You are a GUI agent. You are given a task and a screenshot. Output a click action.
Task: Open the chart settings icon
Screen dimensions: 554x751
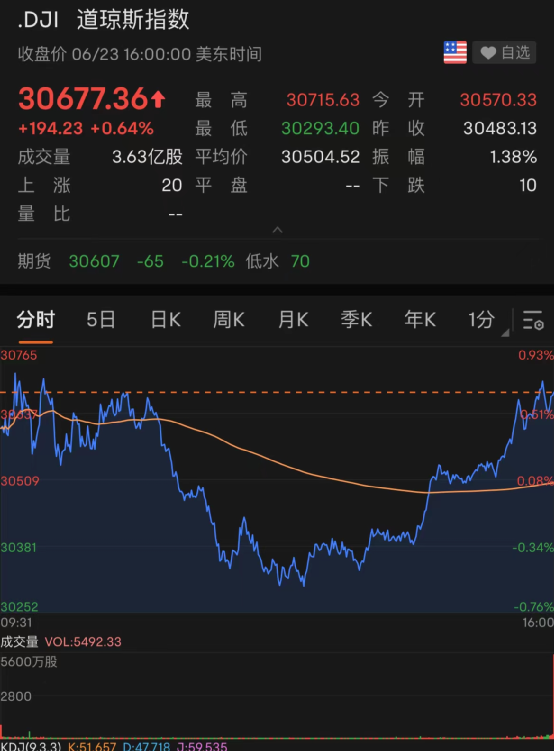[x=533, y=319]
